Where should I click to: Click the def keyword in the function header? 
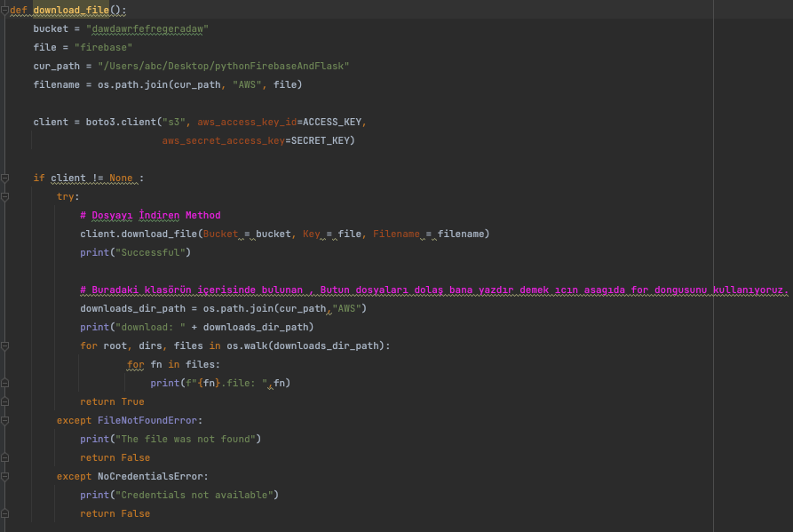coord(19,10)
